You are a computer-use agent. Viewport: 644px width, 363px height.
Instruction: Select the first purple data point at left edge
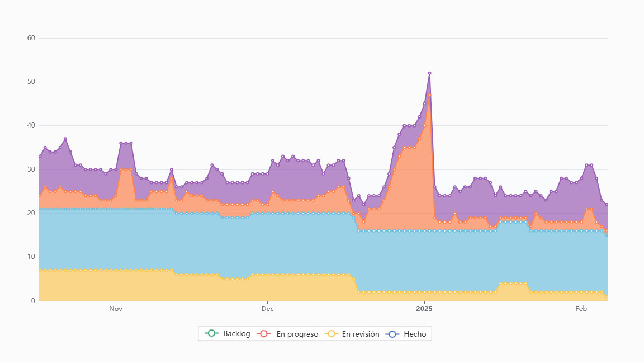coord(40,156)
